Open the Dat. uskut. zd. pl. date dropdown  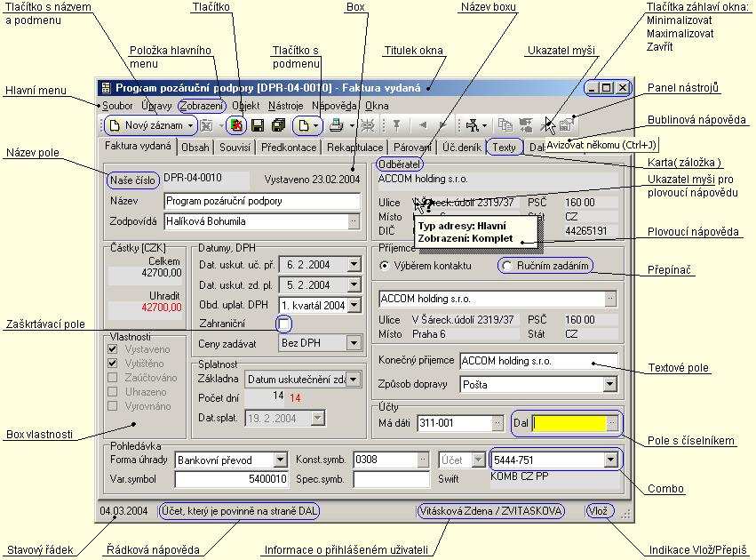tap(354, 284)
